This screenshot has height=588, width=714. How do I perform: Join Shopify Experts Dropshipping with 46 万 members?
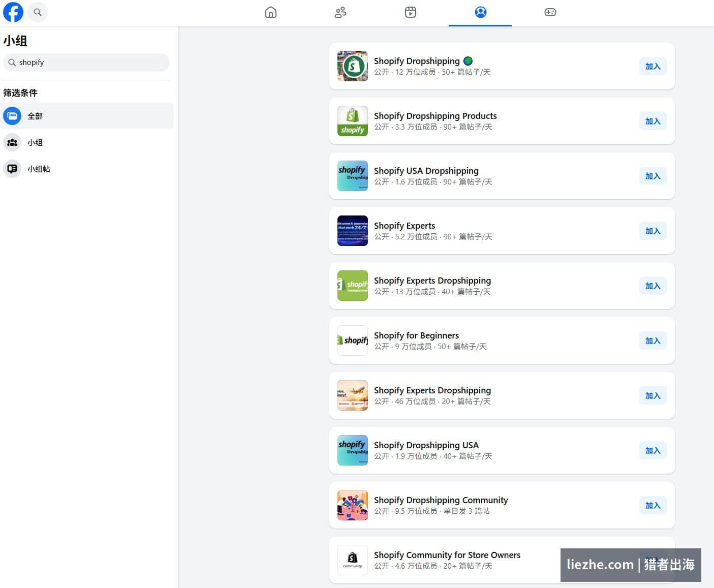pyautogui.click(x=653, y=395)
